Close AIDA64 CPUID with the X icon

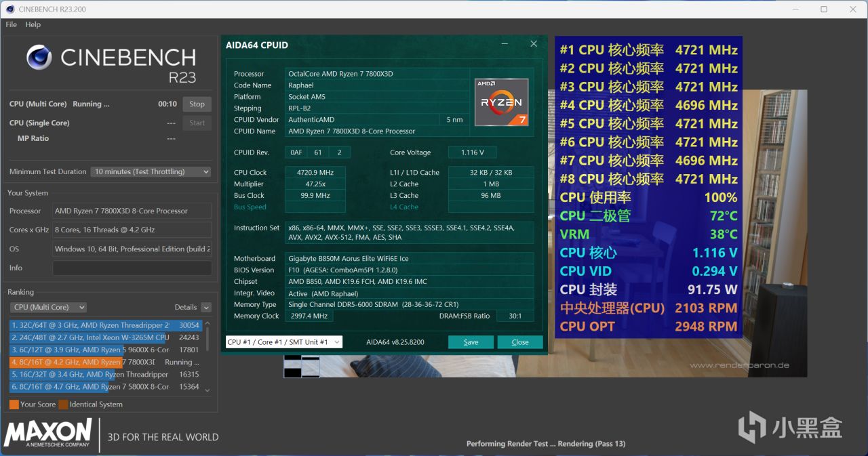(x=534, y=44)
